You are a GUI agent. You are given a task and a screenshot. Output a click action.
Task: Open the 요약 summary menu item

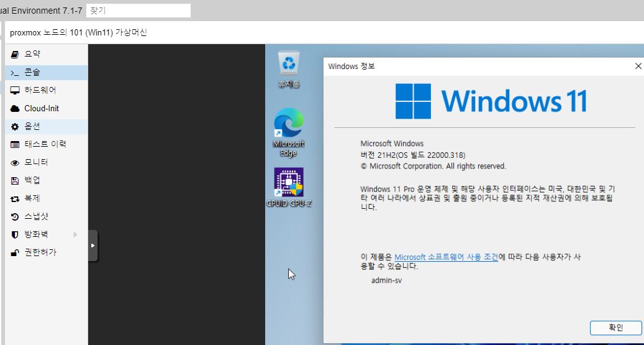(47, 54)
